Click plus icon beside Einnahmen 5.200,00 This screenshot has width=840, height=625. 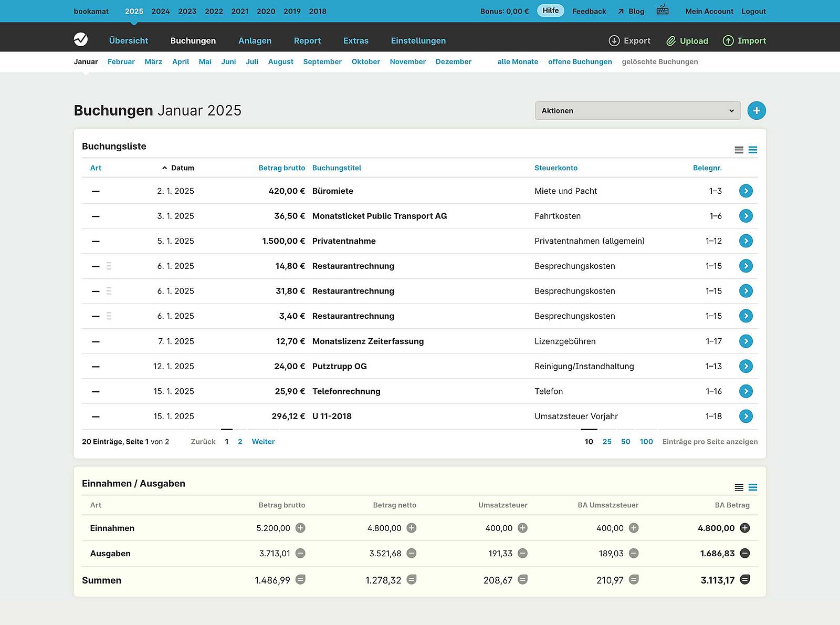300,528
